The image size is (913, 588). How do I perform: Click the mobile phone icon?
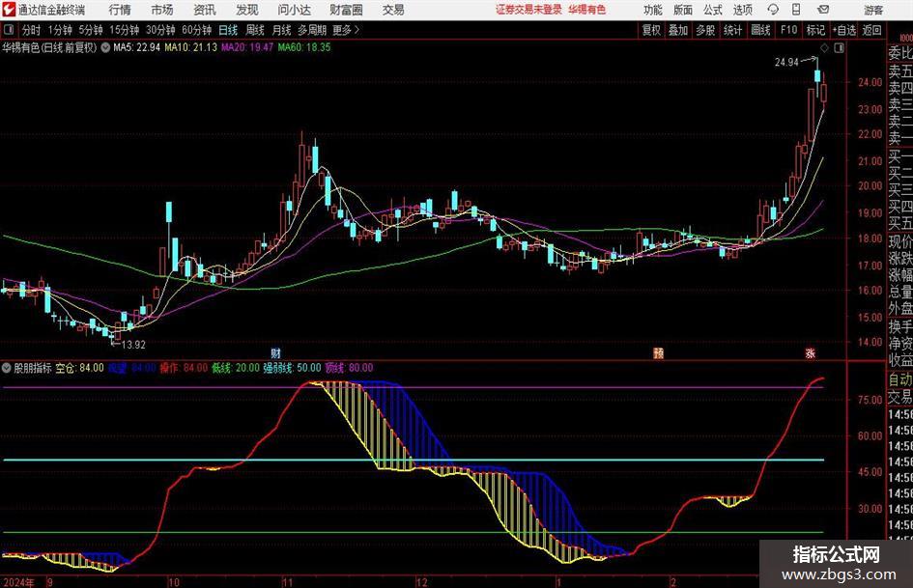pyautogui.click(x=796, y=10)
